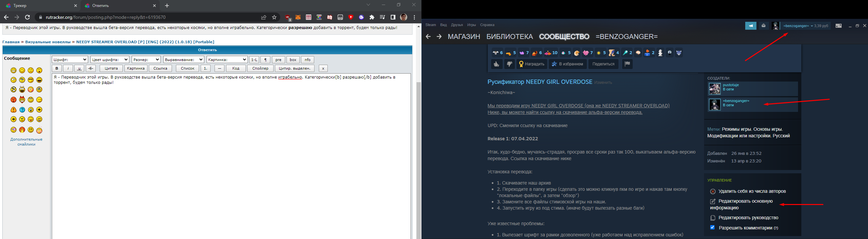The width and height of the screenshot is (868, 239).
Task: Open MetaMask fox extension icon
Action: point(298,17)
